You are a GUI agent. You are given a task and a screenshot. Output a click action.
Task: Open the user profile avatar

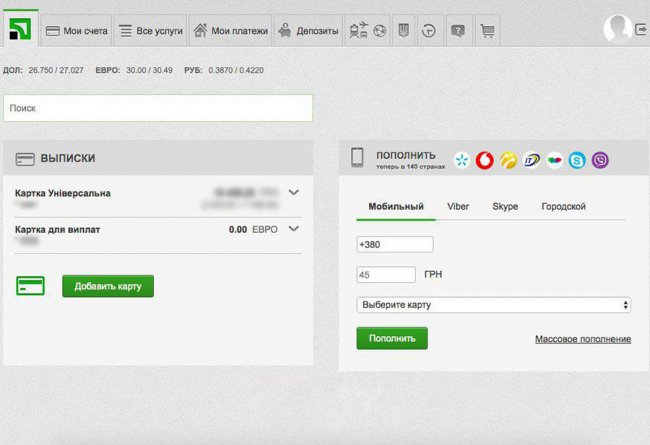(x=617, y=29)
